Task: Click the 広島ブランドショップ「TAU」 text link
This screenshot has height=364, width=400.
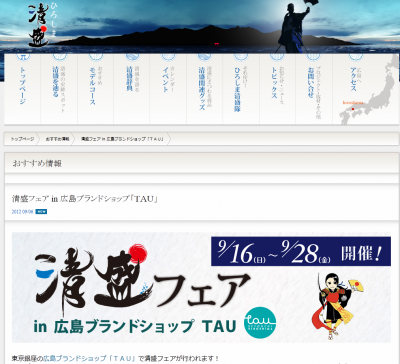Action: [x=90, y=359]
